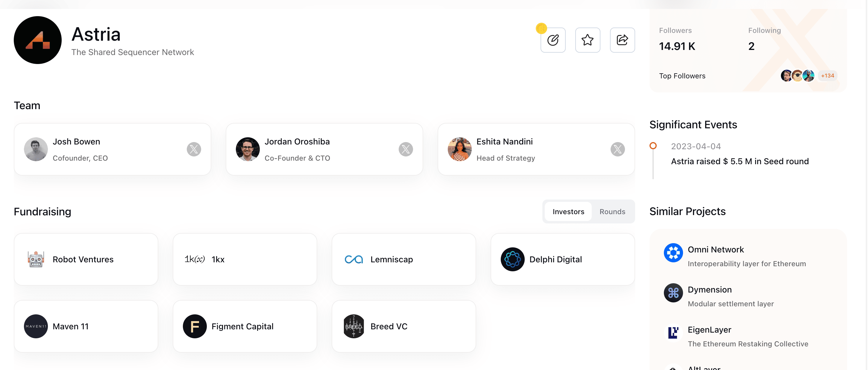Open the Delphi Digital investor name
The image size is (868, 370).
coord(556,259)
